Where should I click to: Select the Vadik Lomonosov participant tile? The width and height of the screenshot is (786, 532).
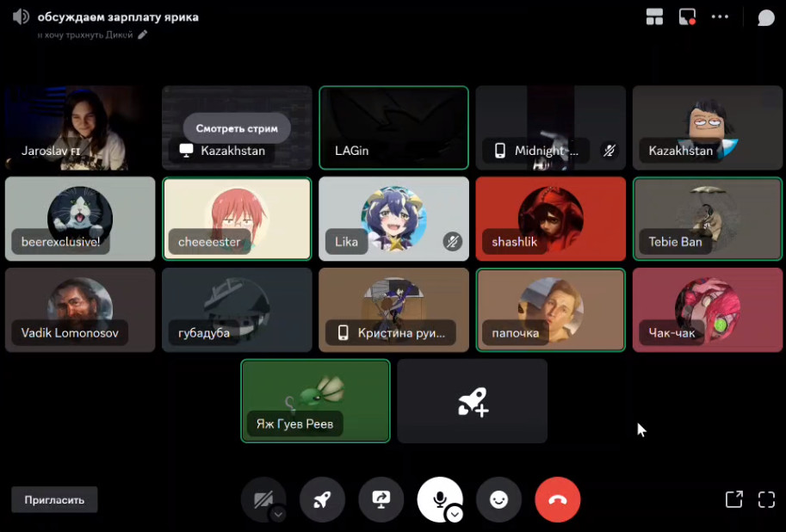80,310
